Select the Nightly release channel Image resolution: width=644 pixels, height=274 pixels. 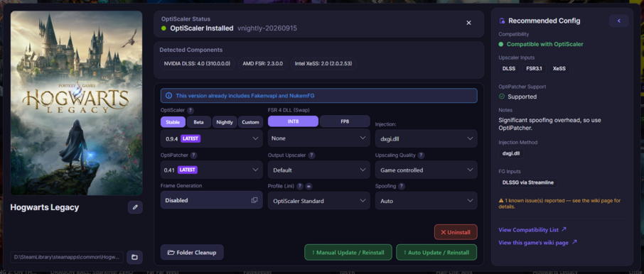pyautogui.click(x=225, y=122)
